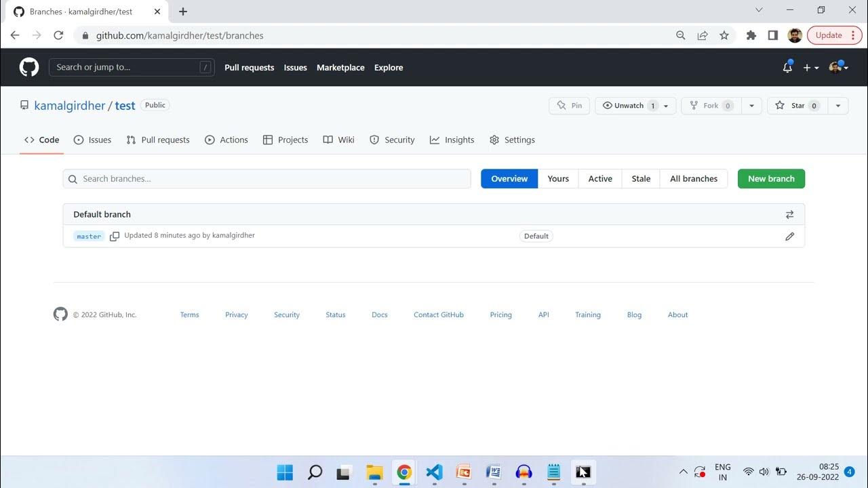
Task: Expand the Fork options dropdown arrow
Action: tap(751, 106)
